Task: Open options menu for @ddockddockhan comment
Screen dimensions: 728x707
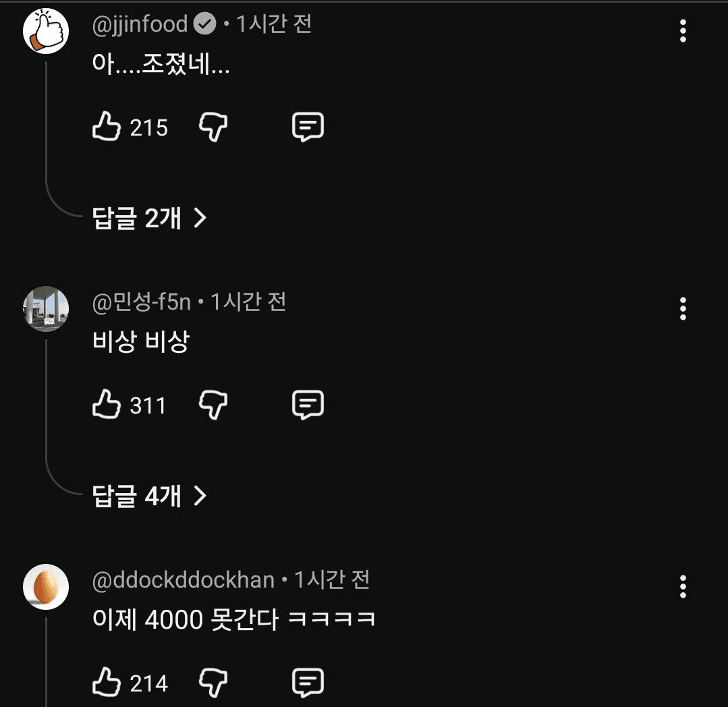Action: tap(683, 587)
